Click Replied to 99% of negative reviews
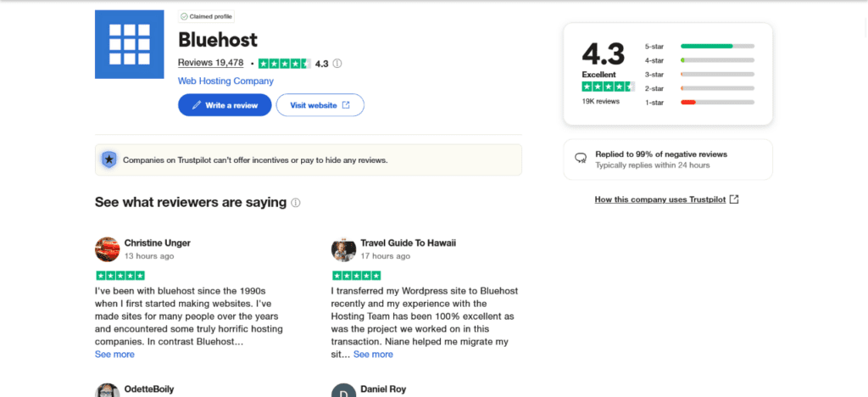This screenshot has height=397, width=868. (x=661, y=154)
